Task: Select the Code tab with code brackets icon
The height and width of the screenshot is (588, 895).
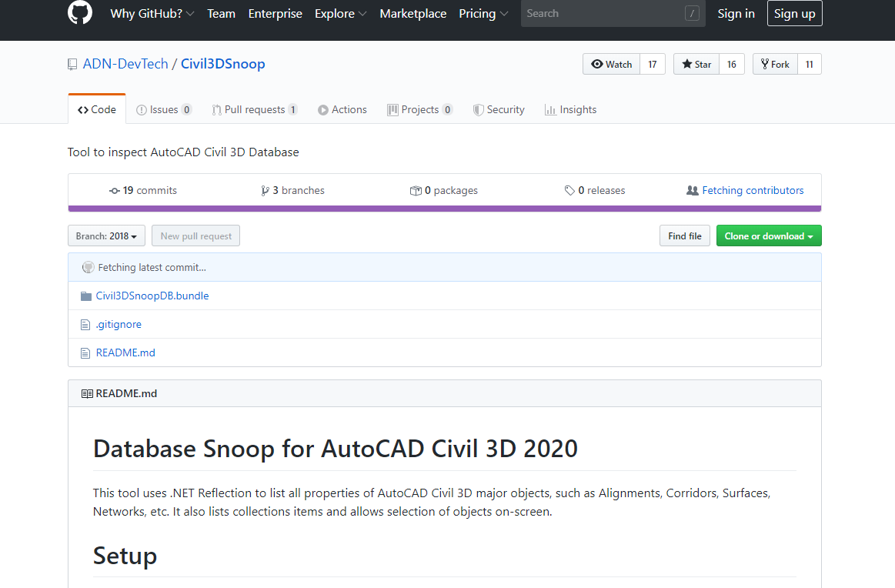Action: coord(97,109)
